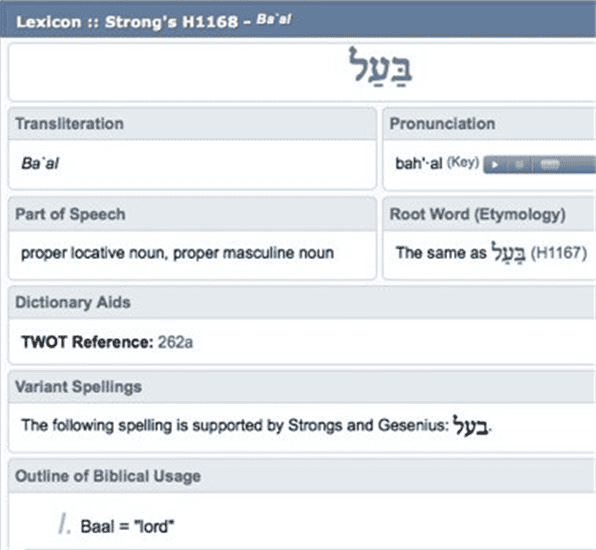Collapse the Outline of Biblical Usage header
This screenshot has width=596, height=550.
(302, 476)
